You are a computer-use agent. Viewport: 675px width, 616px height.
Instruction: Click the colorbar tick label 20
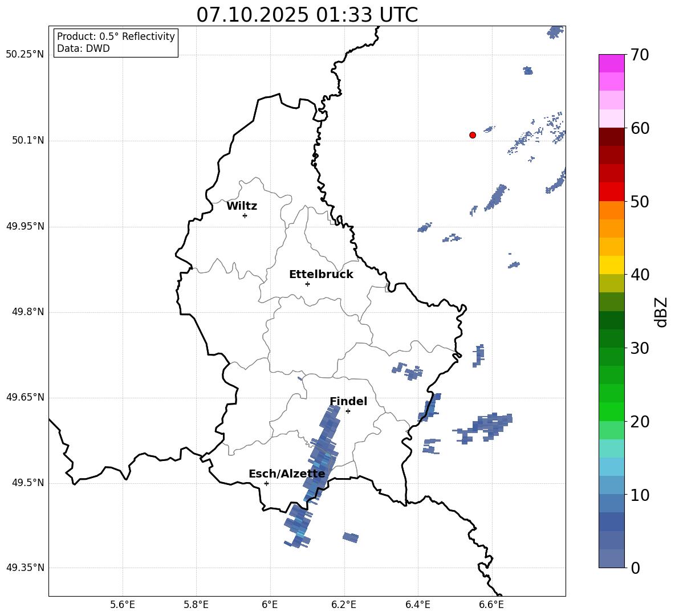pyautogui.click(x=640, y=422)
